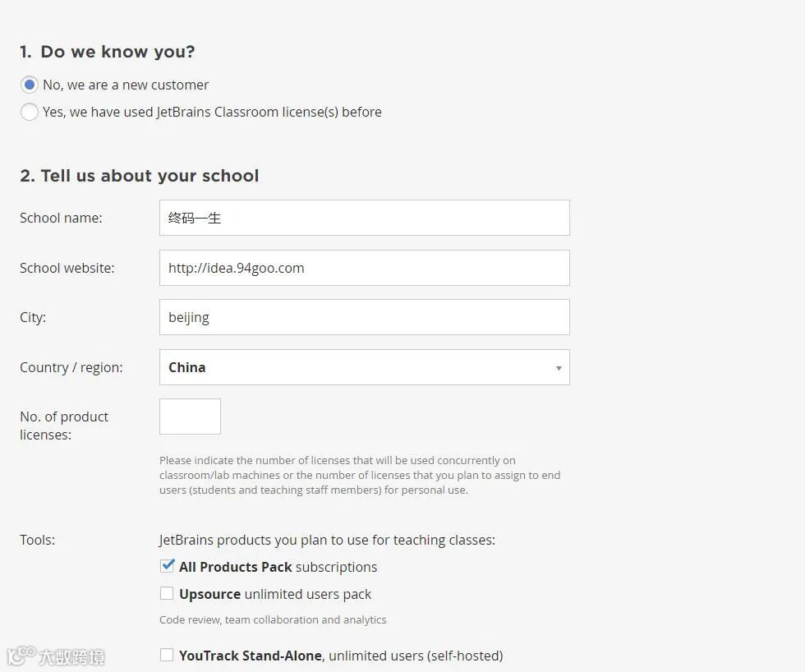
Task: Click the "School name:" field label
Action: tap(61, 218)
